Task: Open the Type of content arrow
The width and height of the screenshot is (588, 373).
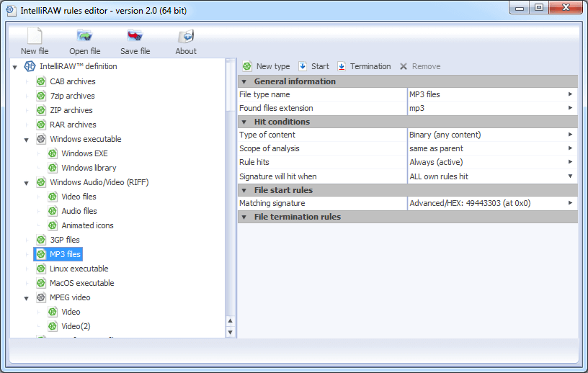Action: coord(570,135)
